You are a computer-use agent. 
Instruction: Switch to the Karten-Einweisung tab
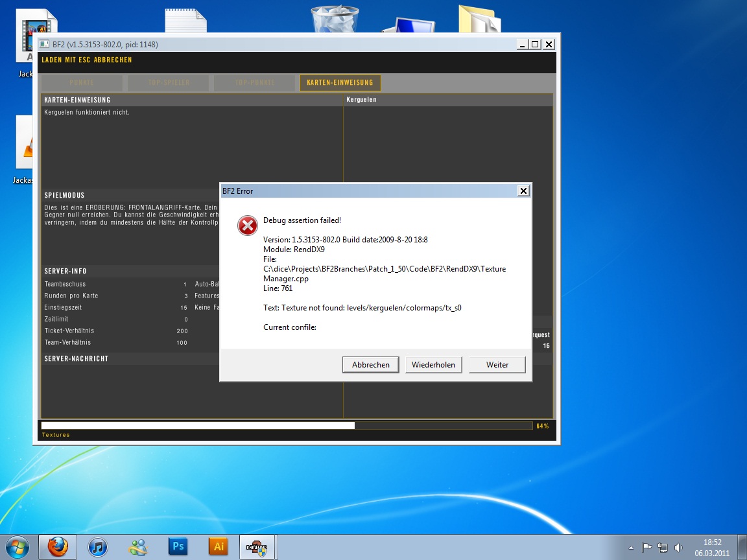(x=340, y=82)
